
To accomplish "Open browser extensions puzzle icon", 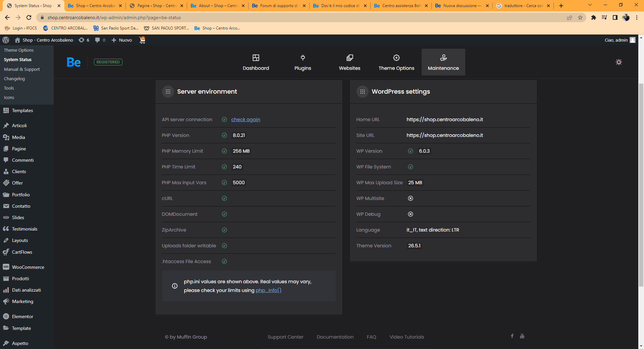I will (593, 17).
